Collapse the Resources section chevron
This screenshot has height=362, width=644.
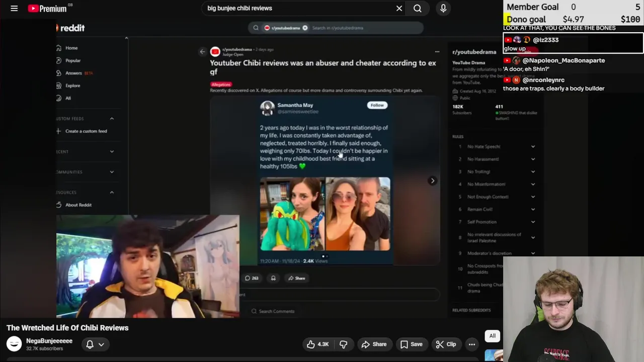pos(112,193)
